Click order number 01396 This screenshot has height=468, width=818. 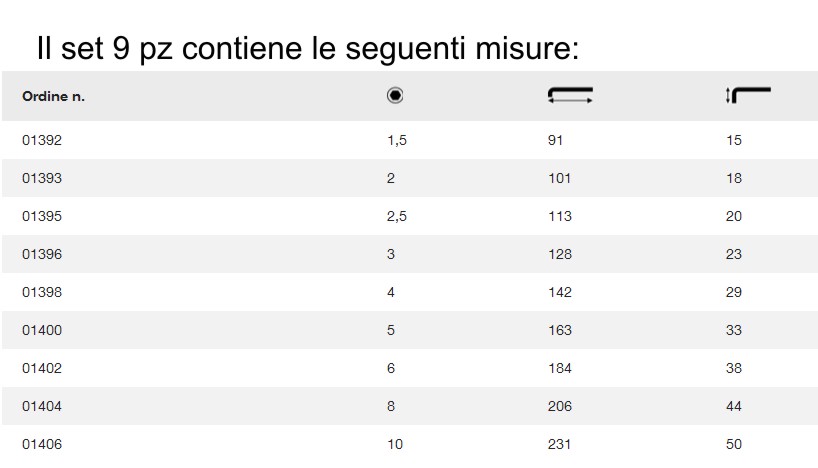click(x=42, y=254)
